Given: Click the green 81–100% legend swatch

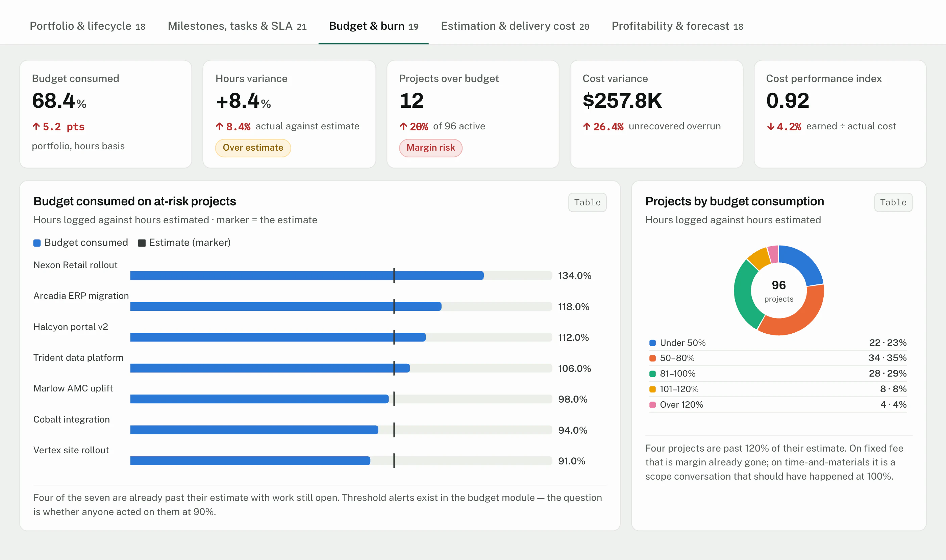Looking at the screenshot, I should click(x=652, y=374).
